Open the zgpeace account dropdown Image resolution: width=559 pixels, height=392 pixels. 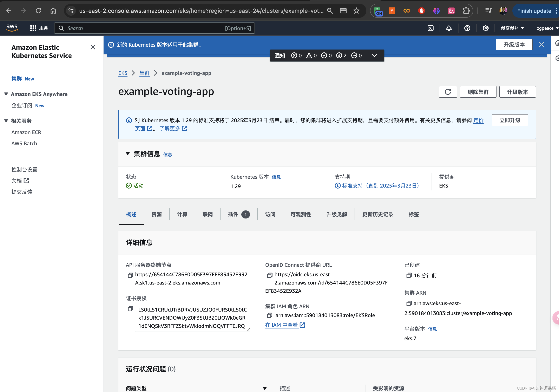click(548, 28)
